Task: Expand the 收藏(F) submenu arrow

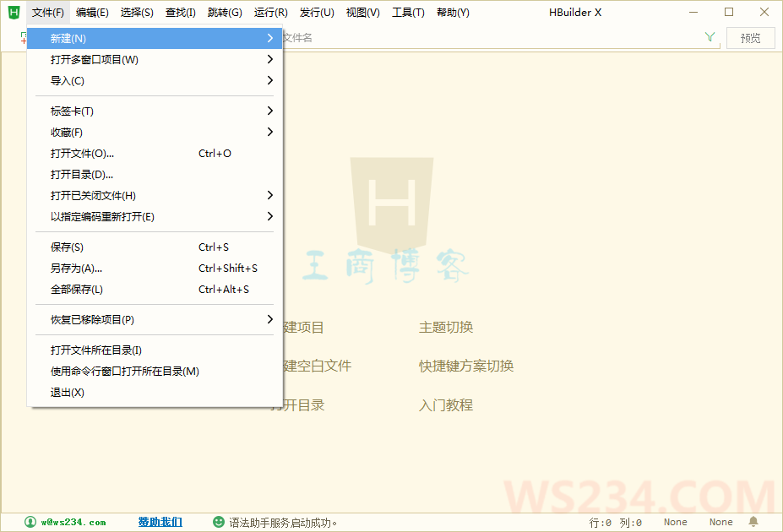Action: (269, 132)
